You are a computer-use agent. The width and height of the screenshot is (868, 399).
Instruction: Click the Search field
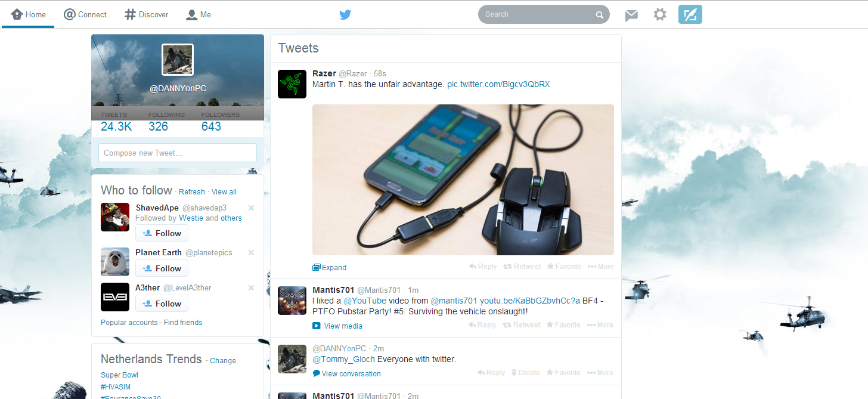click(544, 14)
